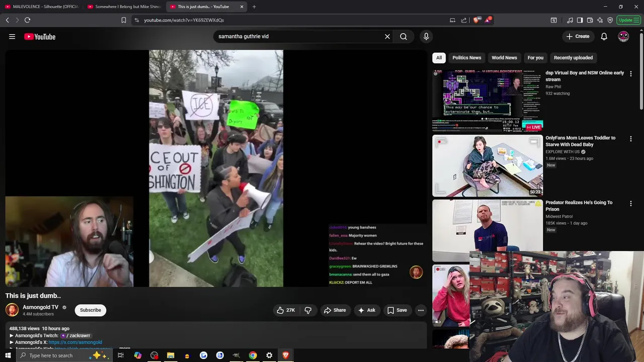Open the Asmongold TV channel name
644x362 pixels.
tap(40, 307)
